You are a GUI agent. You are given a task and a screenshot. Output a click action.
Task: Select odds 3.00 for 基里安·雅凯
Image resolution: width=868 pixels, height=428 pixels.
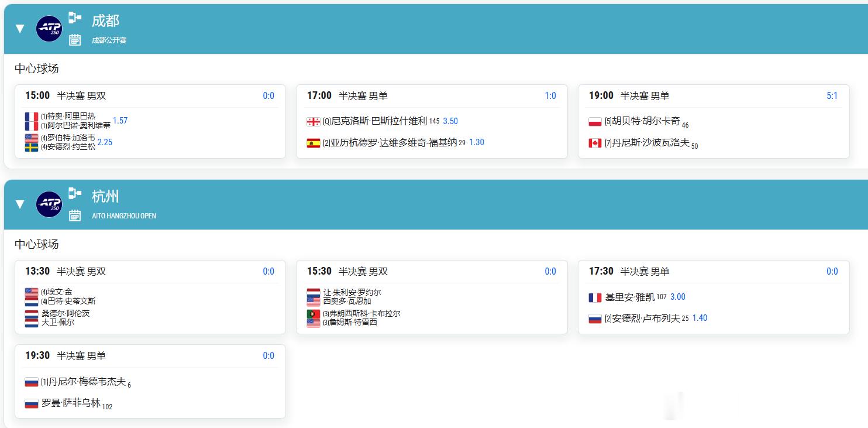[678, 297]
